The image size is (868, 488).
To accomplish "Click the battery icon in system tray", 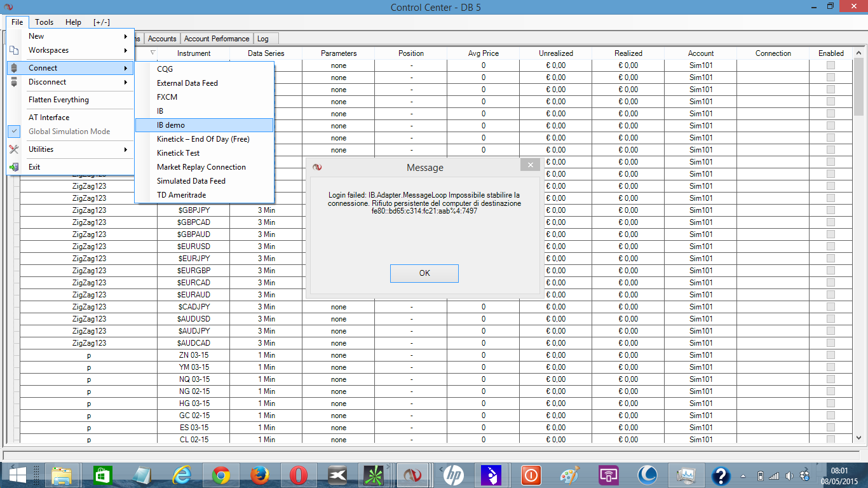I will [761, 475].
